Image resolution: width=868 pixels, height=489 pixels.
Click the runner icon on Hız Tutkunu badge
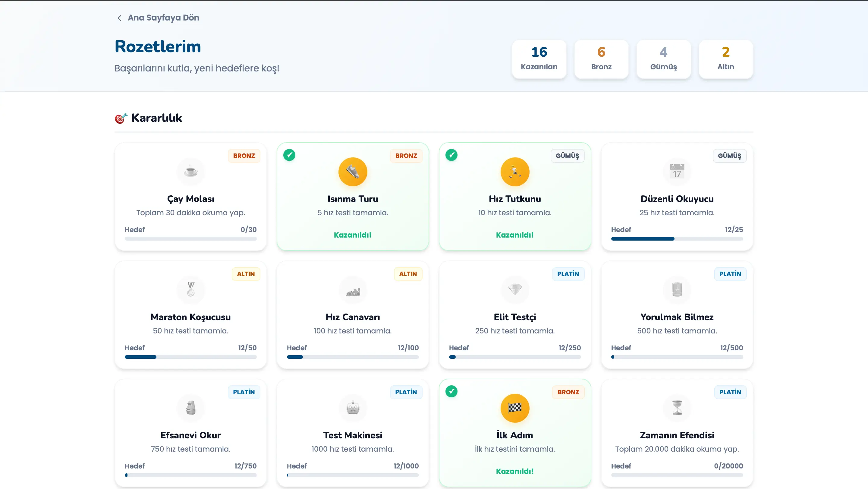click(x=514, y=172)
